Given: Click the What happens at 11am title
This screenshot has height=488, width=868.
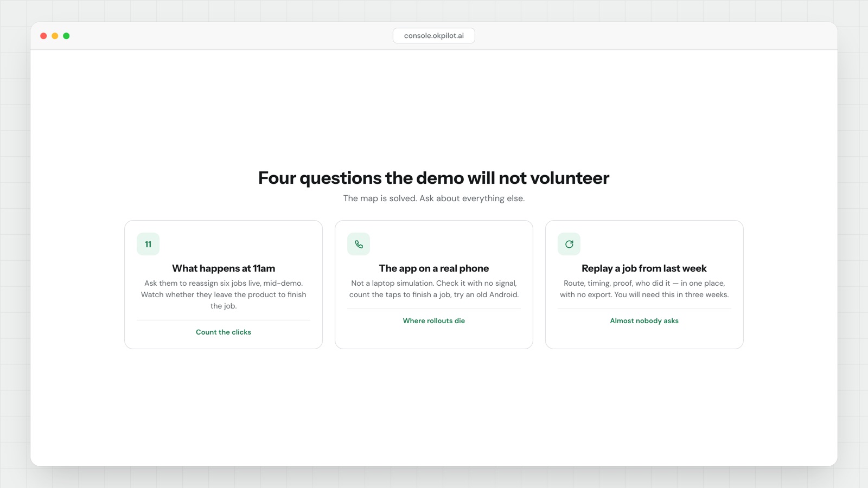Looking at the screenshot, I should 224,268.
